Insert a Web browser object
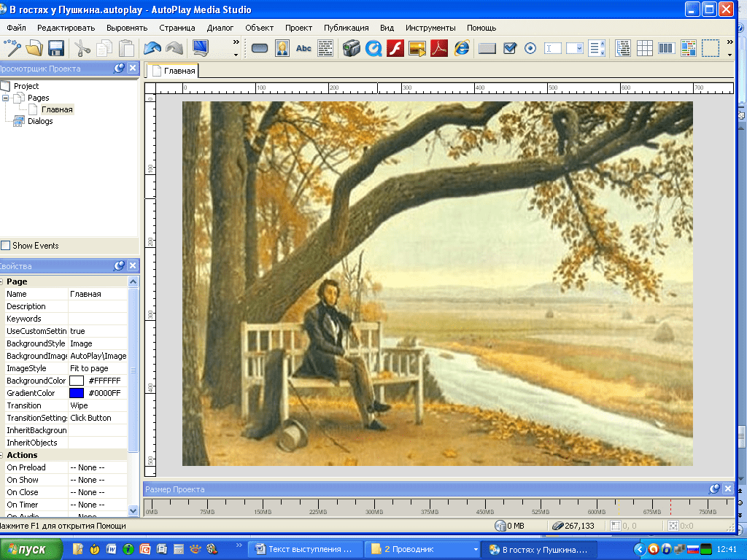This screenshot has height=560, width=747. [462, 48]
